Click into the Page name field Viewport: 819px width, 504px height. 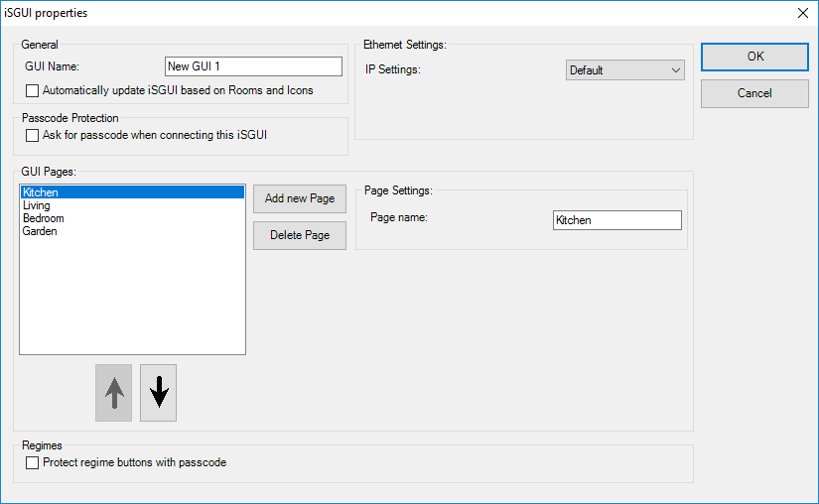[x=616, y=220]
